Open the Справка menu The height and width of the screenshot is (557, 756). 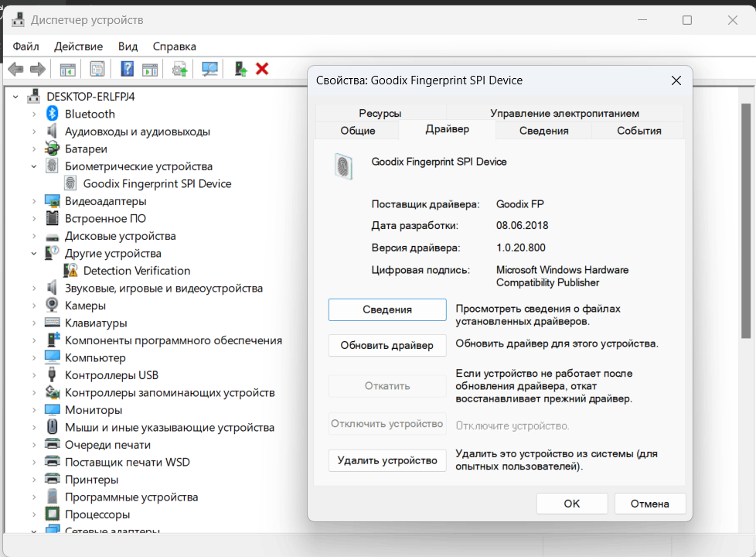coord(175,46)
